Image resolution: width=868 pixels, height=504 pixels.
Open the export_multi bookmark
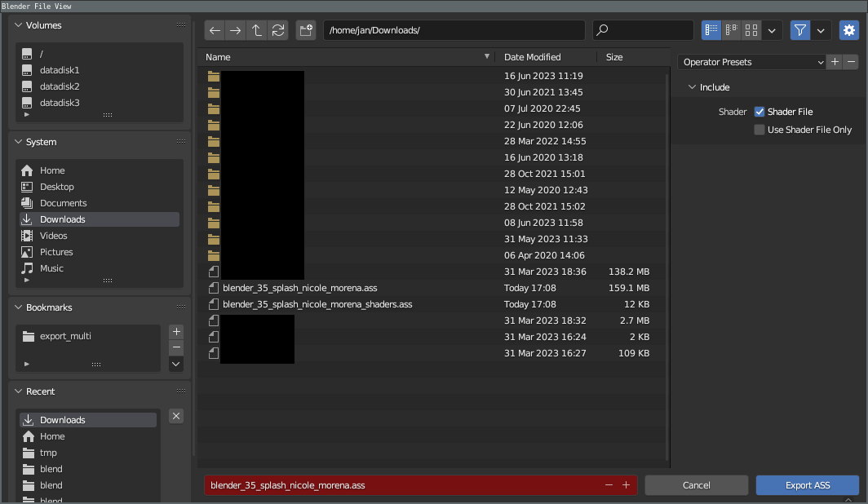coord(89,336)
